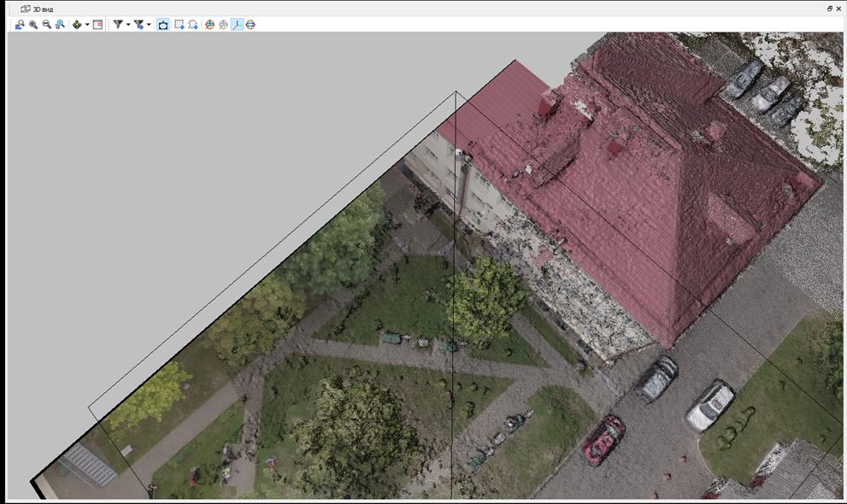Open the panel with red-marked window icon
Viewport: 847px width, 504px height.
pyautogui.click(x=97, y=25)
